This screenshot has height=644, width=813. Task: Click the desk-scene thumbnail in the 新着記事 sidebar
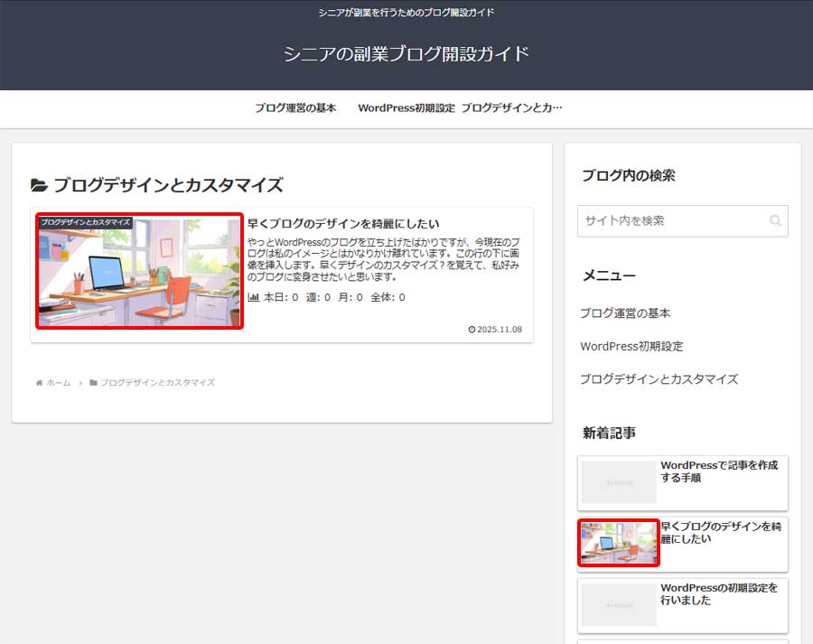click(x=618, y=543)
